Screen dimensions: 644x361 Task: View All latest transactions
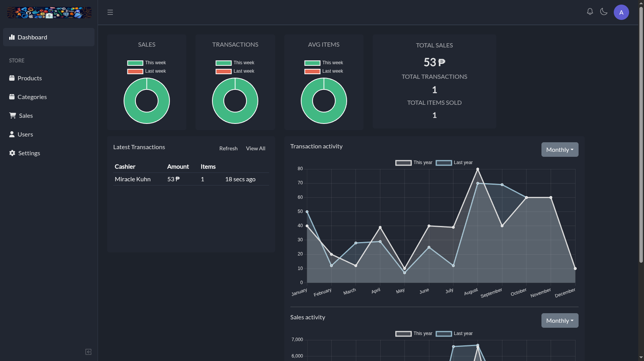(x=256, y=148)
